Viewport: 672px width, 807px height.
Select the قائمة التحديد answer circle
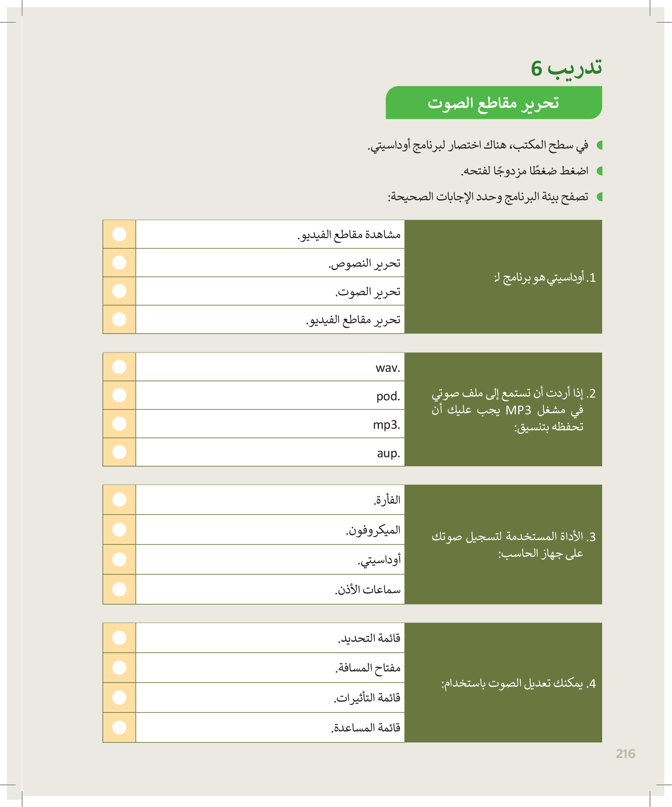point(119,638)
